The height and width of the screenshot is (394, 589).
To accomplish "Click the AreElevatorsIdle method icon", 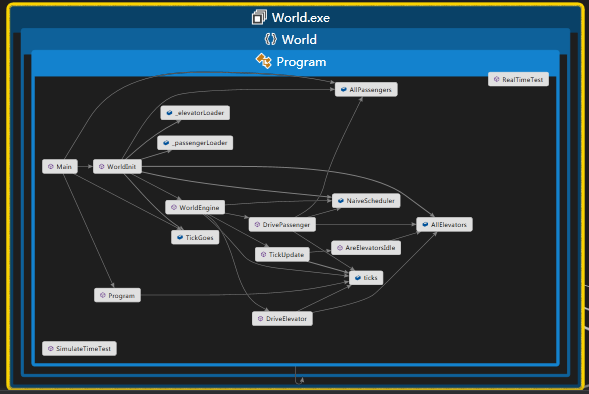I will pos(340,248).
